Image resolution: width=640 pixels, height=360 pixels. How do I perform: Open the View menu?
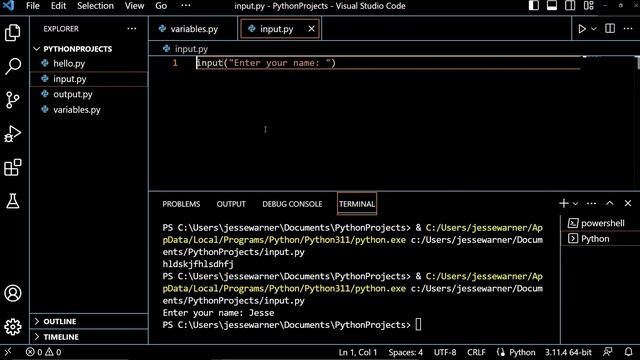tap(134, 6)
